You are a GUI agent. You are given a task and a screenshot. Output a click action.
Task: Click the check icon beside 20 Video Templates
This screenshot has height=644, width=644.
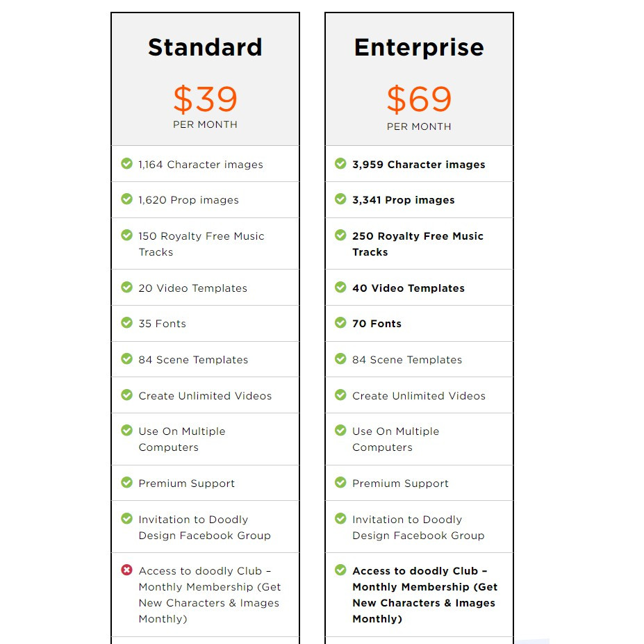pos(126,288)
